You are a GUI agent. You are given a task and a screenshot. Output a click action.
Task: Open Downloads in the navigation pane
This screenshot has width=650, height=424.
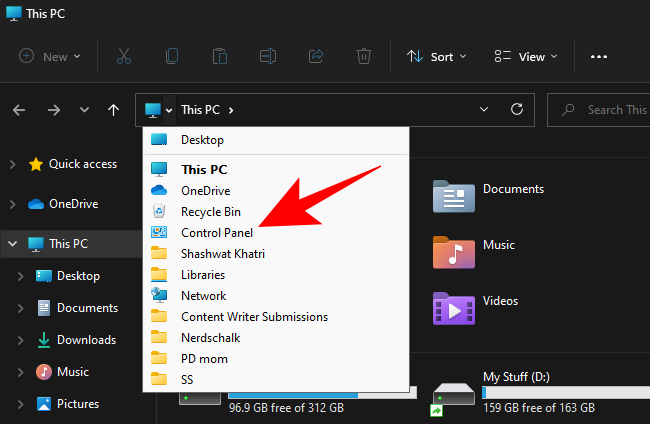pos(86,340)
